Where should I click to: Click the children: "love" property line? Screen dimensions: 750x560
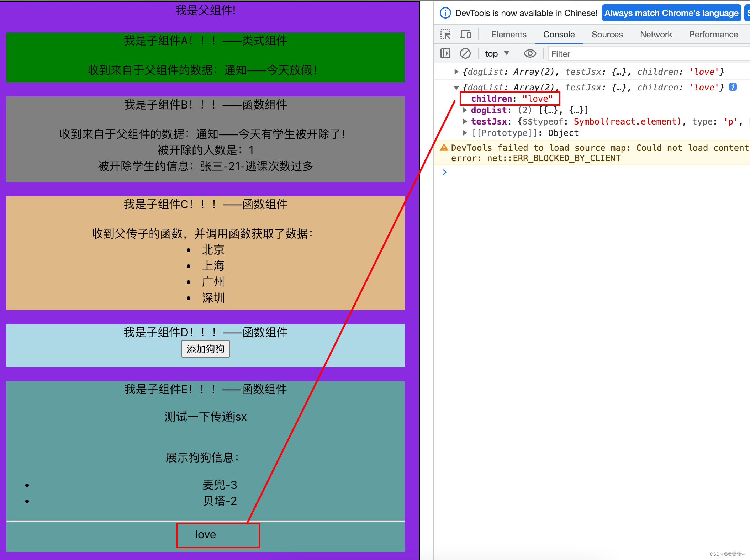[x=512, y=99]
